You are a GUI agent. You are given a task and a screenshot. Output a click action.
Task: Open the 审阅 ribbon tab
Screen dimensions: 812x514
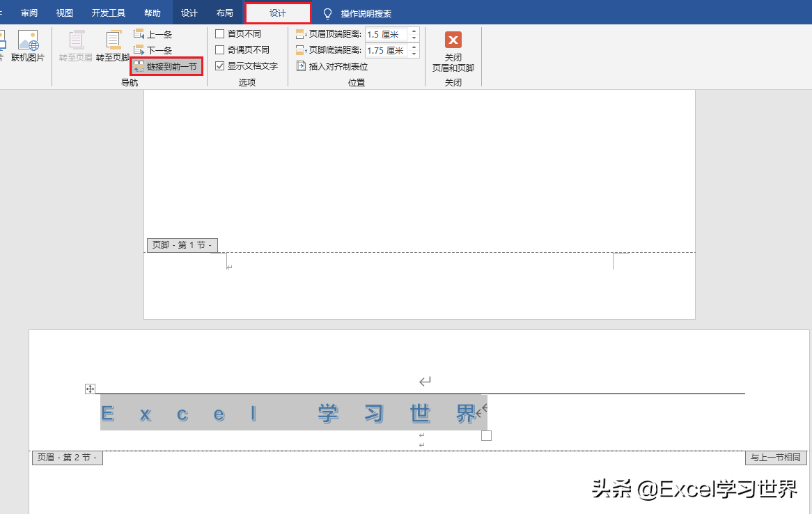[x=29, y=13]
